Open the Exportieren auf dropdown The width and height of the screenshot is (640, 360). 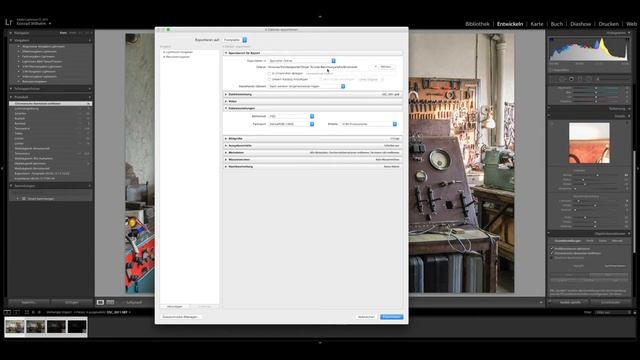point(235,40)
